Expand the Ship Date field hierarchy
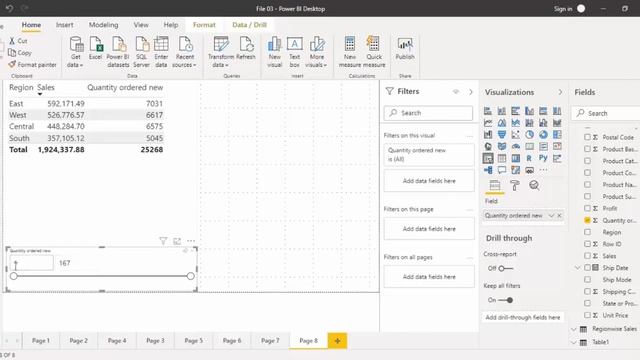 coord(577,268)
